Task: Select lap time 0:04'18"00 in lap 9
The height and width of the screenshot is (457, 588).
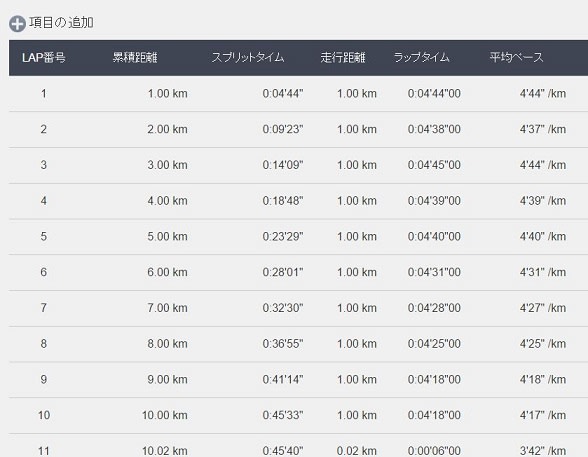Action: (x=434, y=379)
